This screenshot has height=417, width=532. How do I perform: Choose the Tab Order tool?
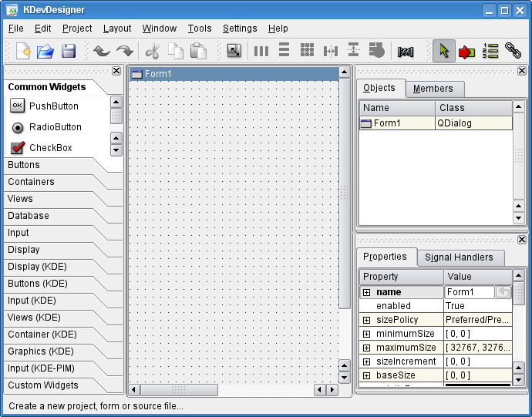[x=490, y=52]
